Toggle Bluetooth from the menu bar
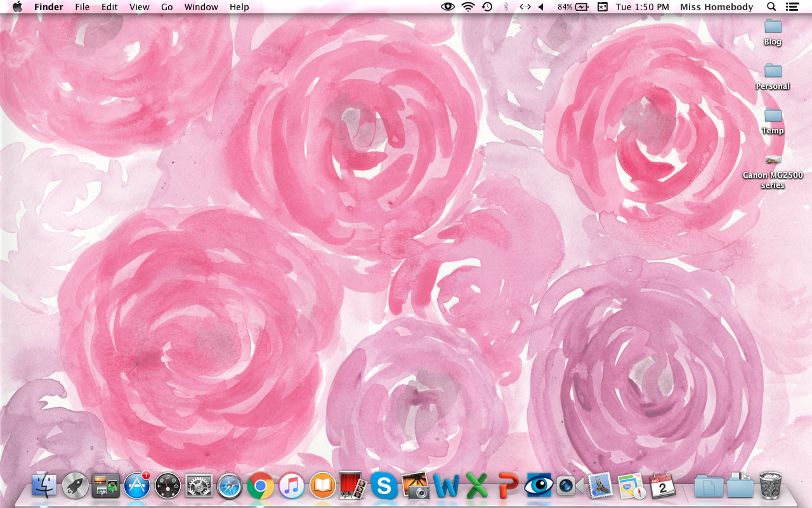Screen dimensions: 812x508 [506, 7]
